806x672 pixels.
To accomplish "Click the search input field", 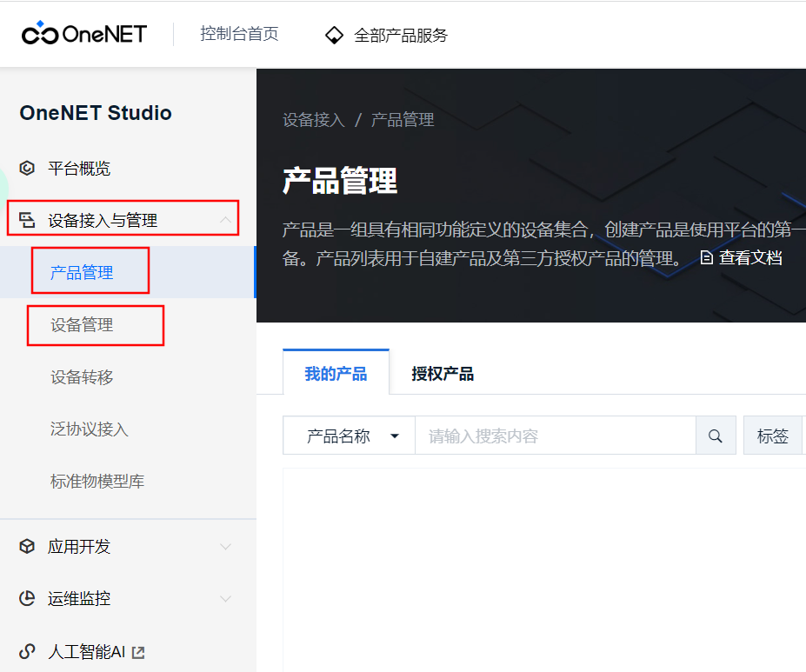I will coord(555,436).
